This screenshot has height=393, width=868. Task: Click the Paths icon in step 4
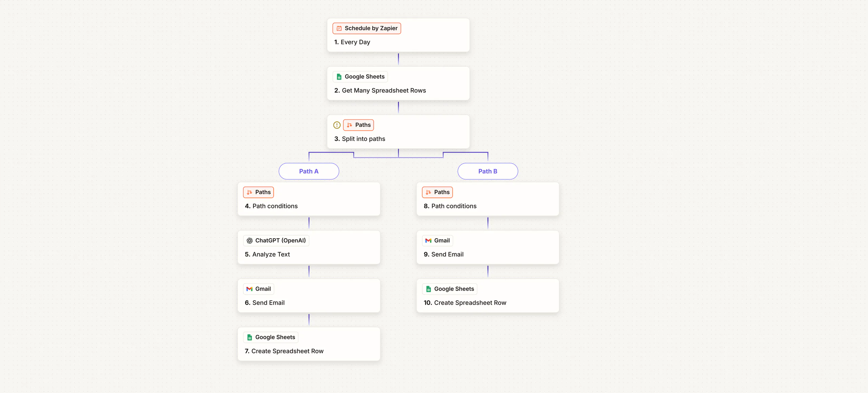coord(250,192)
